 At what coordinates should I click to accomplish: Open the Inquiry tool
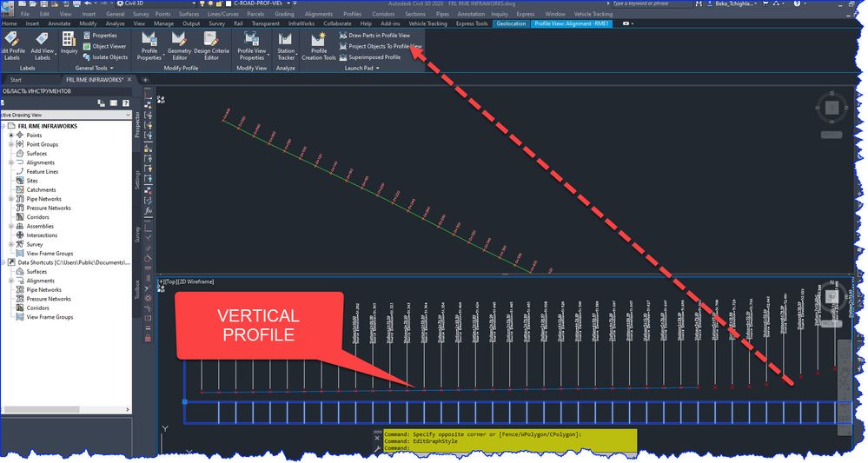tap(69, 43)
